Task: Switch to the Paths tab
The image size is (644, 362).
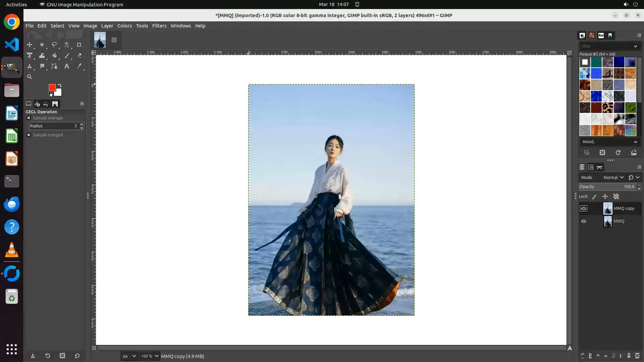Action: coord(599,167)
